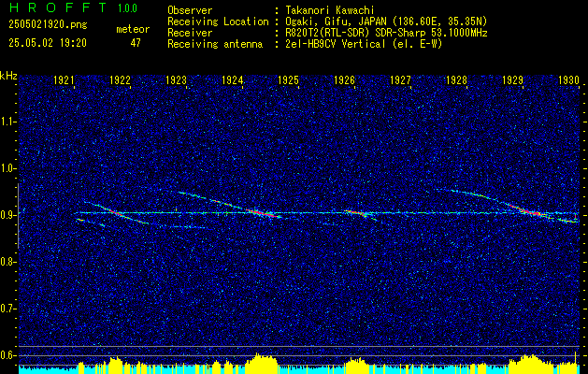Click the version number 1.0.0
The height and width of the screenshot is (374, 588).
click(x=127, y=8)
